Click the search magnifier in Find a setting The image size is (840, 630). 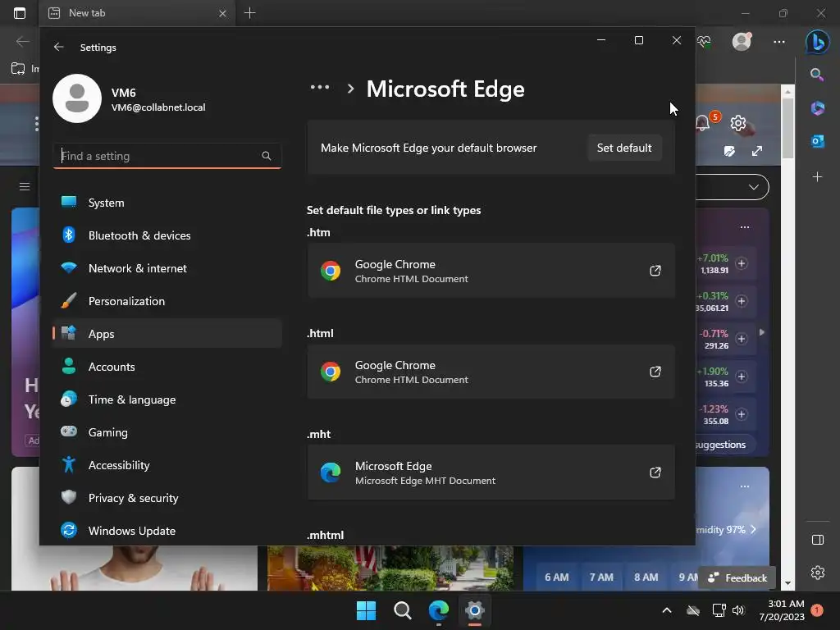coord(267,156)
